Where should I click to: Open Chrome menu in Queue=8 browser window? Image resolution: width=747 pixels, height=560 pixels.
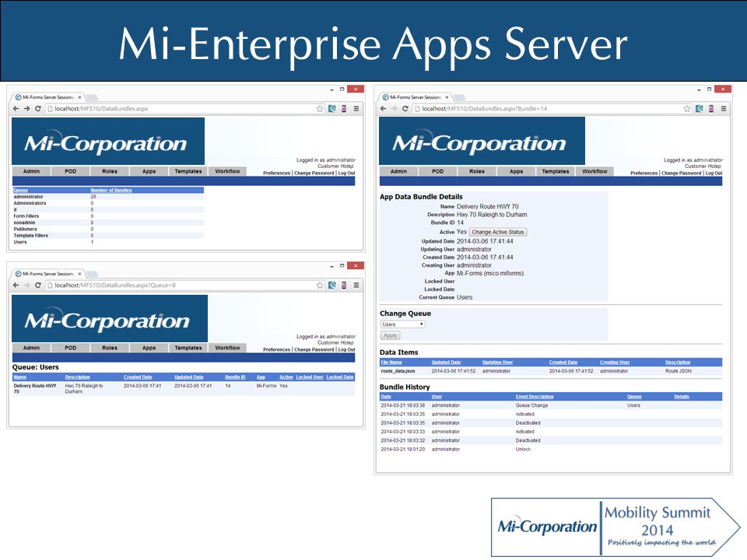356,285
